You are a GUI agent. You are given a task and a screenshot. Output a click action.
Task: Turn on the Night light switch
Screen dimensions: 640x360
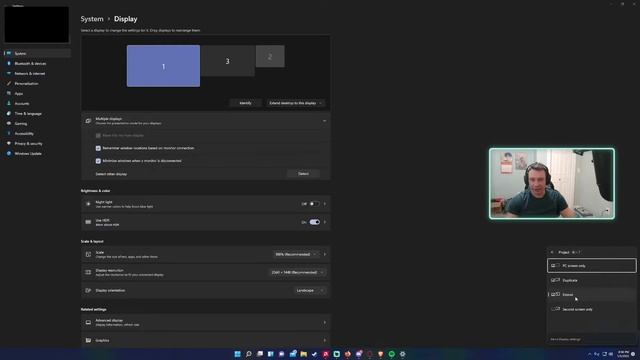pyautogui.click(x=314, y=204)
